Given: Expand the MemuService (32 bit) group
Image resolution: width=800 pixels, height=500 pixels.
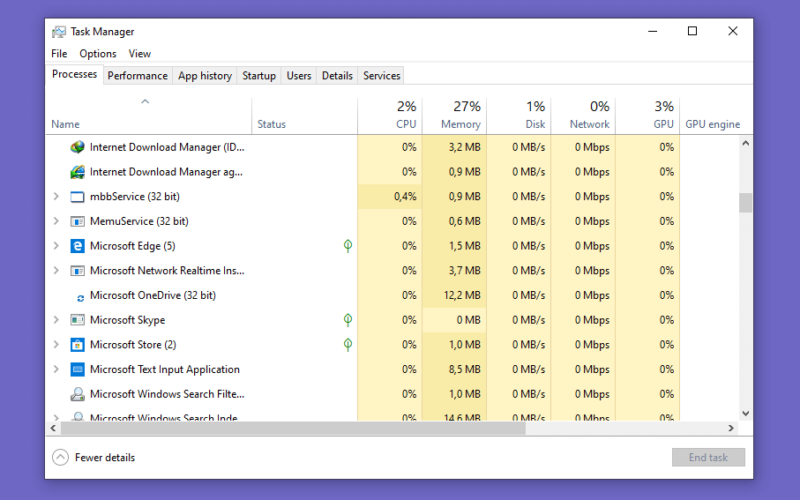Looking at the screenshot, I should coord(56,221).
